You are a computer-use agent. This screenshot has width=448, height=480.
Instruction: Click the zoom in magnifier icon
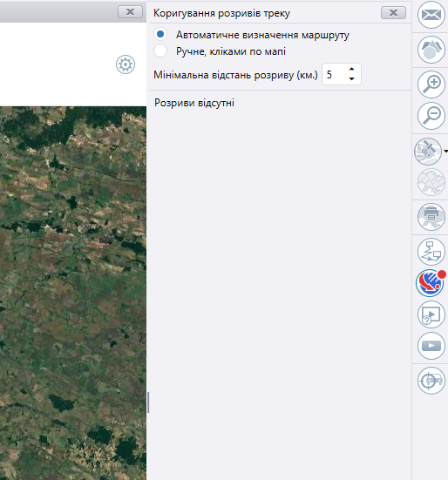[431, 85]
